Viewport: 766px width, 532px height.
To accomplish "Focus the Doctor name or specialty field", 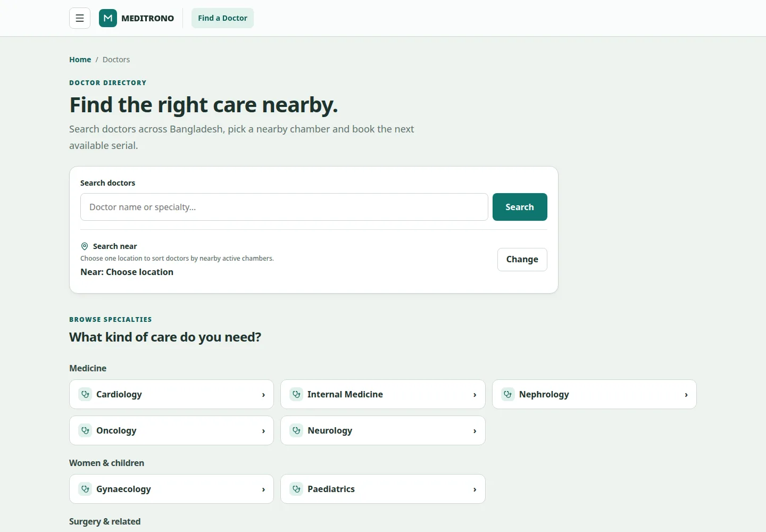I will 284,207.
